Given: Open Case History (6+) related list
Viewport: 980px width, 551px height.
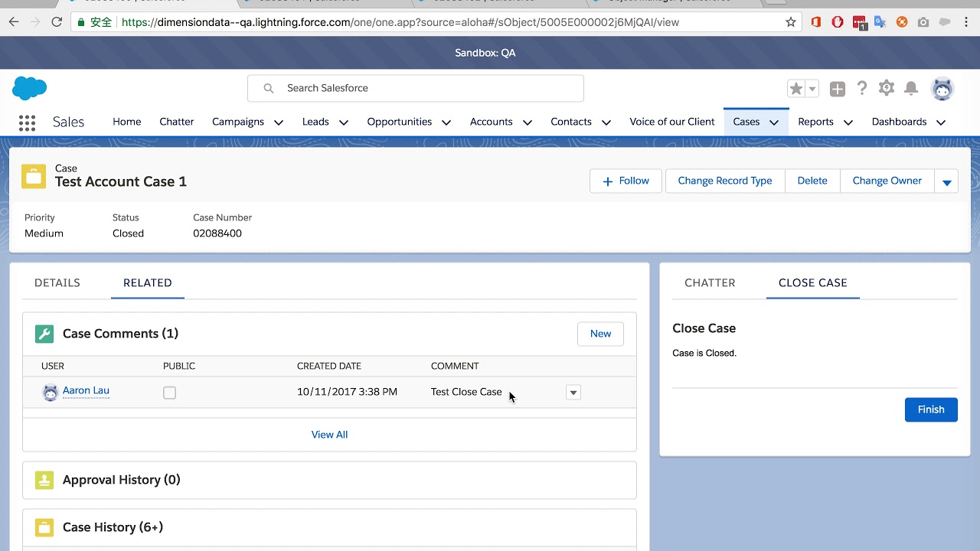Looking at the screenshot, I should coord(113,527).
